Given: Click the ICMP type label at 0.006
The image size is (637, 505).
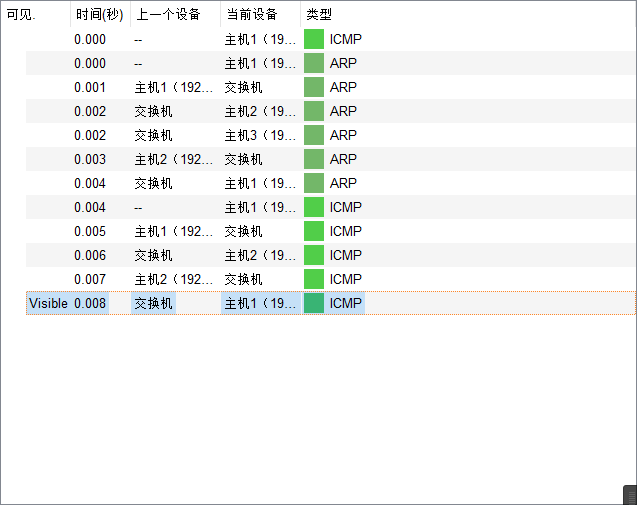Looking at the screenshot, I should pos(345,255).
